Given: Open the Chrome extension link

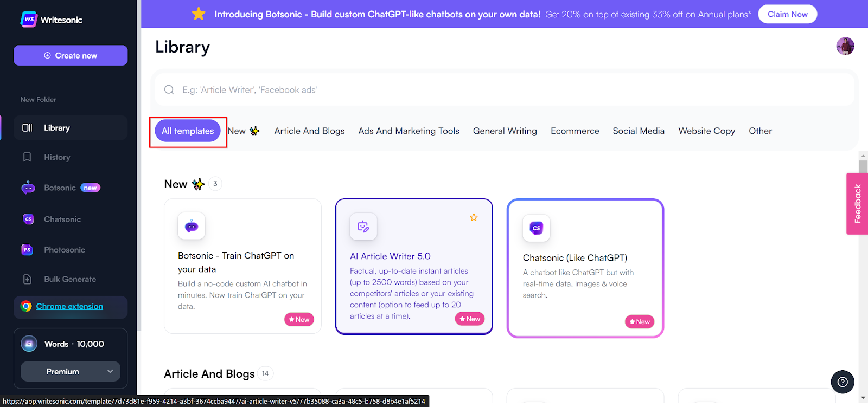Looking at the screenshot, I should 69,306.
